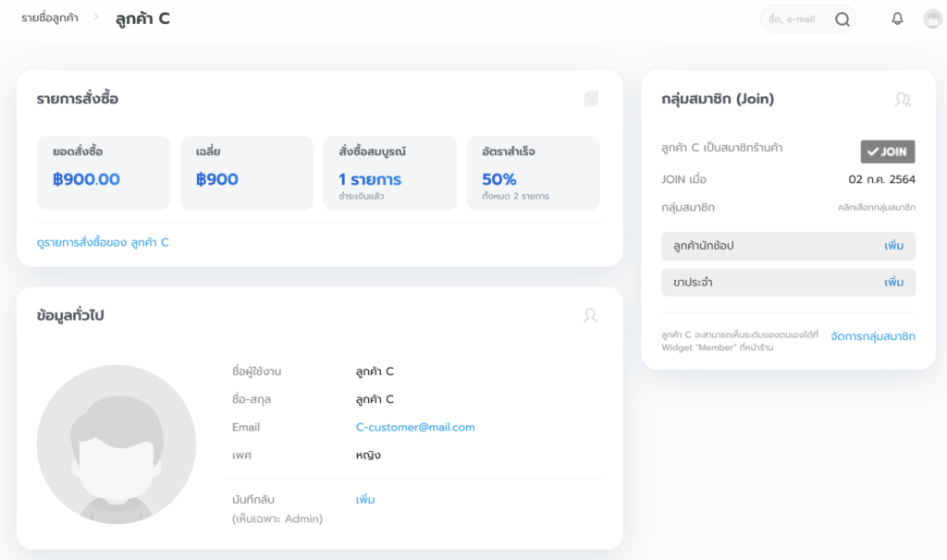
Task: Click the customer profile picture placeholder
Action: coord(117,444)
